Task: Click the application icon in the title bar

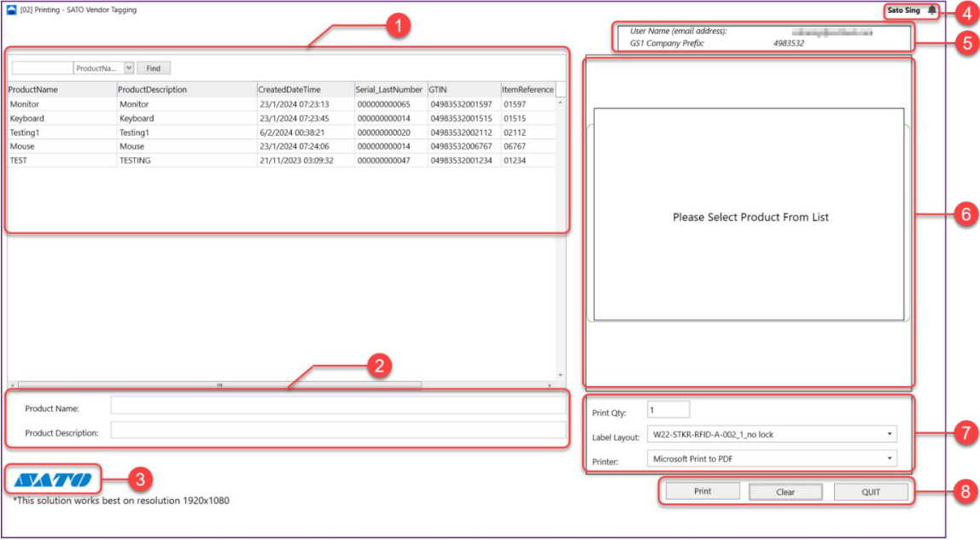Action: point(11,9)
